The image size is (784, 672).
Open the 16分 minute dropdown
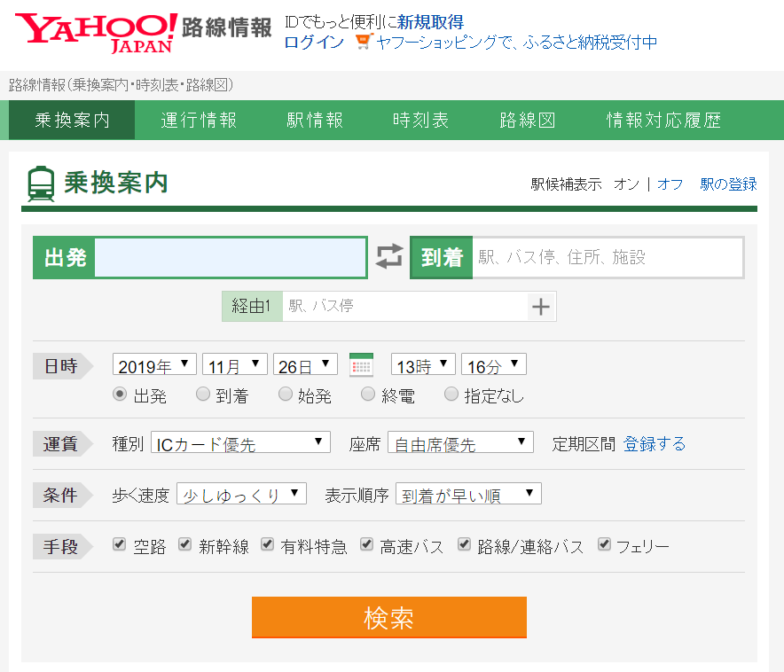pyautogui.click(x=493, y=364)
